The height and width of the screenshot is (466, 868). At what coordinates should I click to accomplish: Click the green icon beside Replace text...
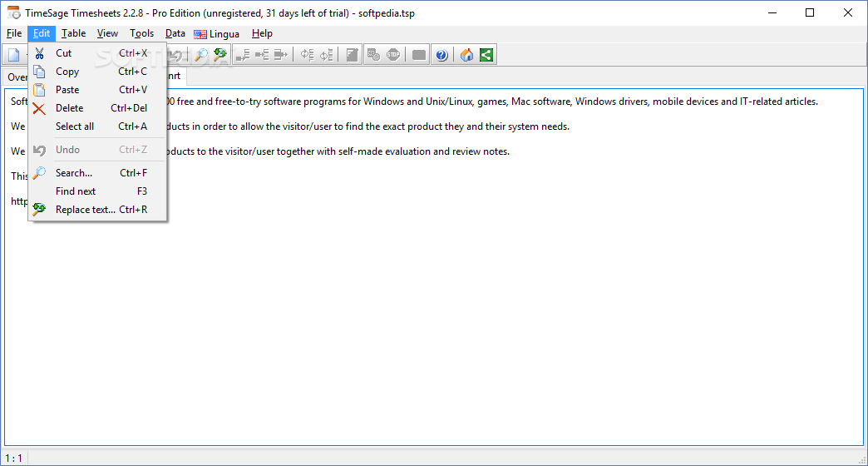tap(39, 210)
